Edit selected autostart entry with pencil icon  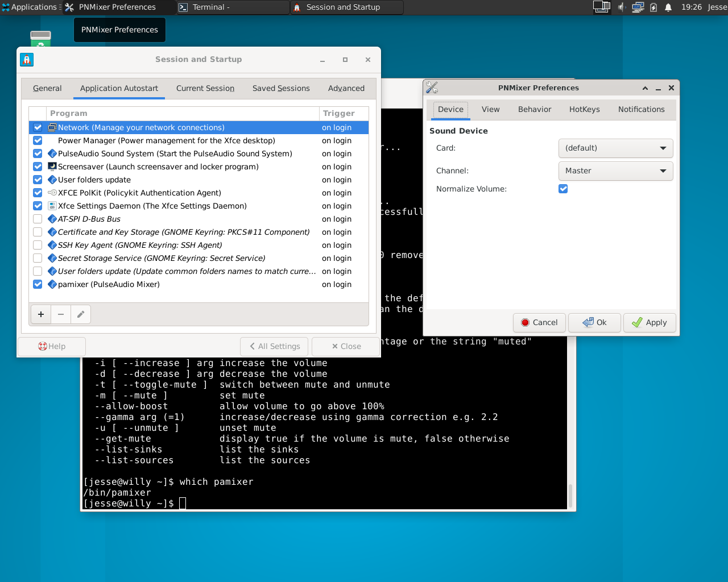81,314
